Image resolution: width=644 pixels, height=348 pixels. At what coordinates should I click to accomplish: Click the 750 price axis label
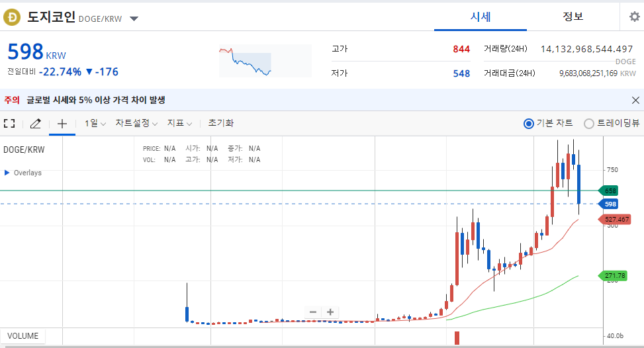(x=612, y=170)
